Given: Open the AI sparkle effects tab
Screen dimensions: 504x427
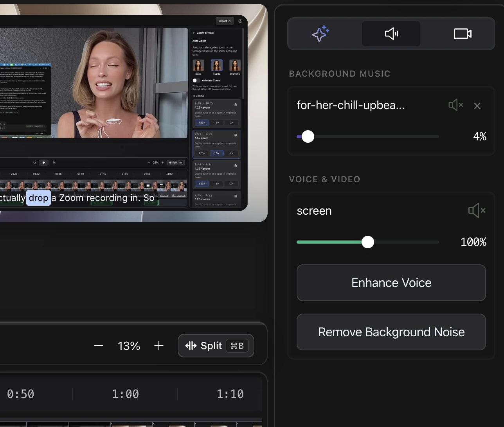Looking at the screenshot, I should pos(320,34).
